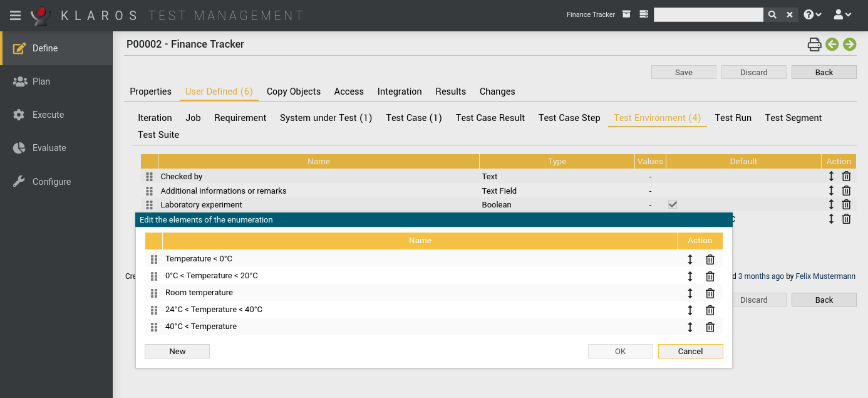The width and height of the screenshot is (868, 398).
Task: Open the help question mark dropdown
Action: [812, 14]
